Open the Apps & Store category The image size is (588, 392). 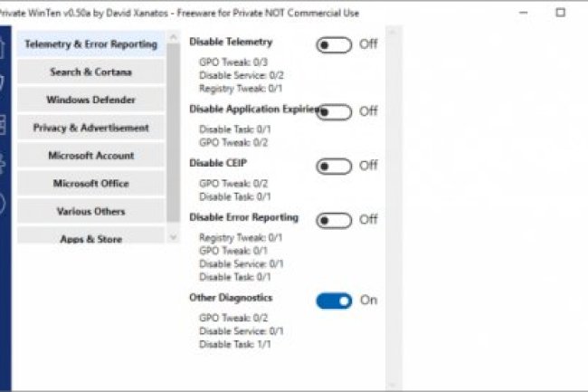coord(90,238)
